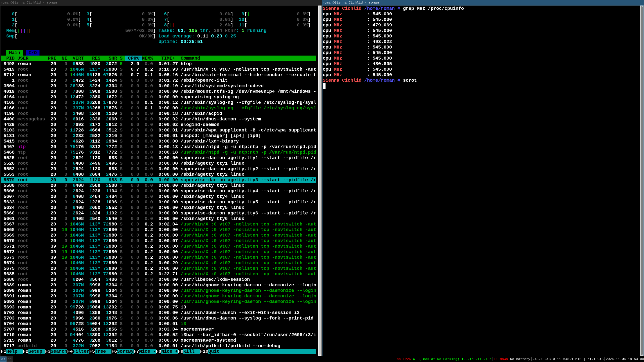Click F3 Search in htop footer
Viewport: 644px width, 362px height.
(x=56, y=351)
